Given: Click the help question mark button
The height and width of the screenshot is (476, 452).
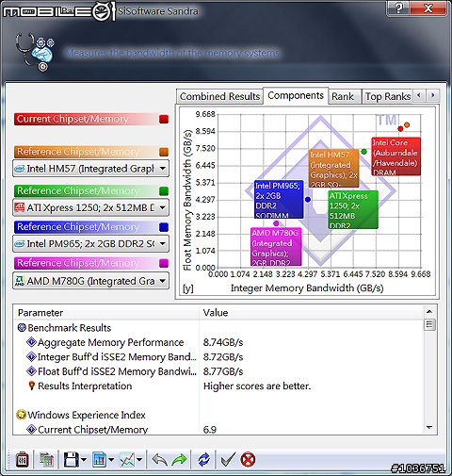Looking at the screenshot, I should pos(398,8).
